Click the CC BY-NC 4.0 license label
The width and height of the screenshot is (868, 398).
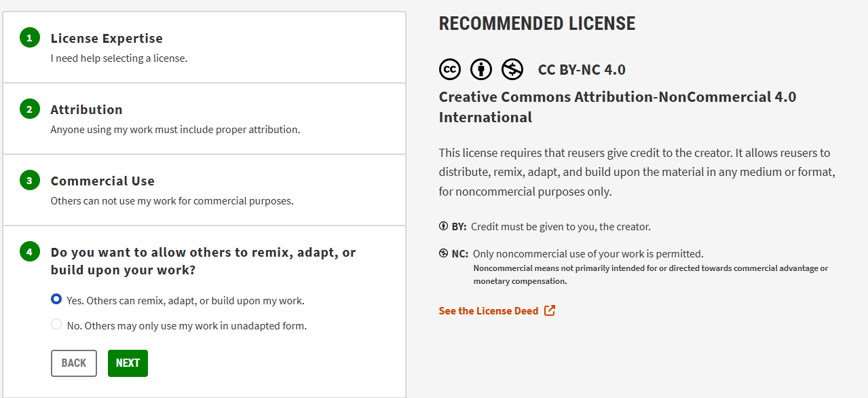(582, 70)
